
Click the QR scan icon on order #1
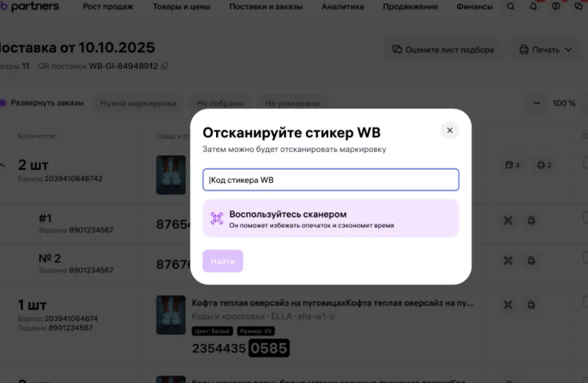[x=508, y=220]
